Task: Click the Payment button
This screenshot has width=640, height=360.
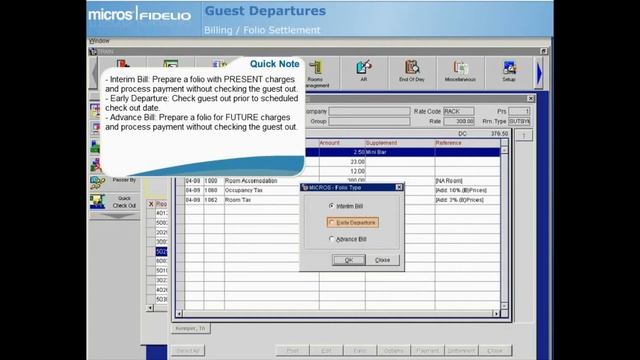Action: click(x=427, y=351)
